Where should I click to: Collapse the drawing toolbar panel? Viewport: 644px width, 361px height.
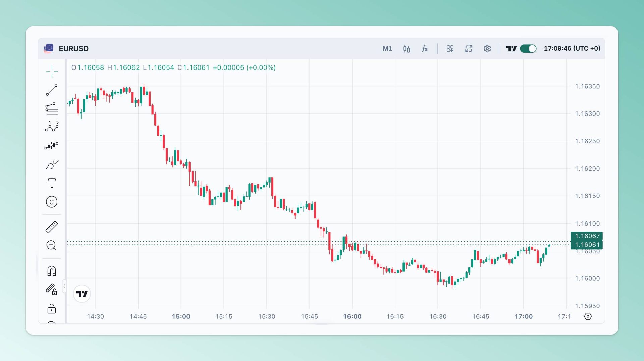[x=64, y=286]
